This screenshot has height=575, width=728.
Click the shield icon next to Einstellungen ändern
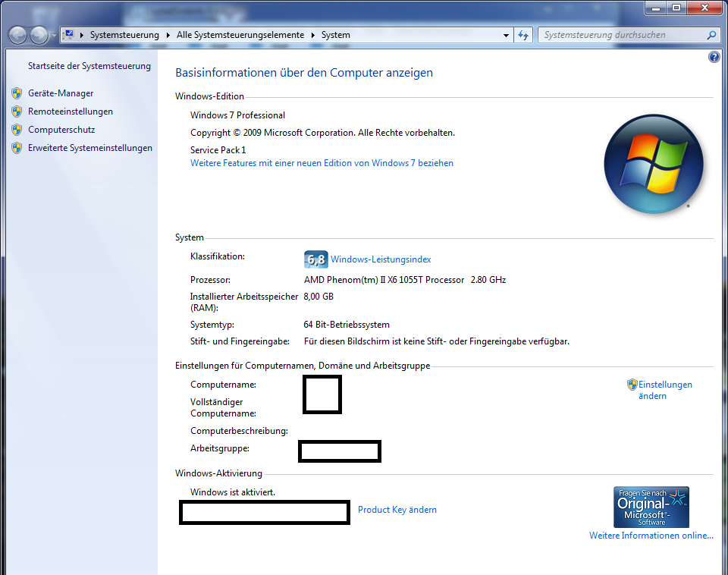tap(632, 385)
